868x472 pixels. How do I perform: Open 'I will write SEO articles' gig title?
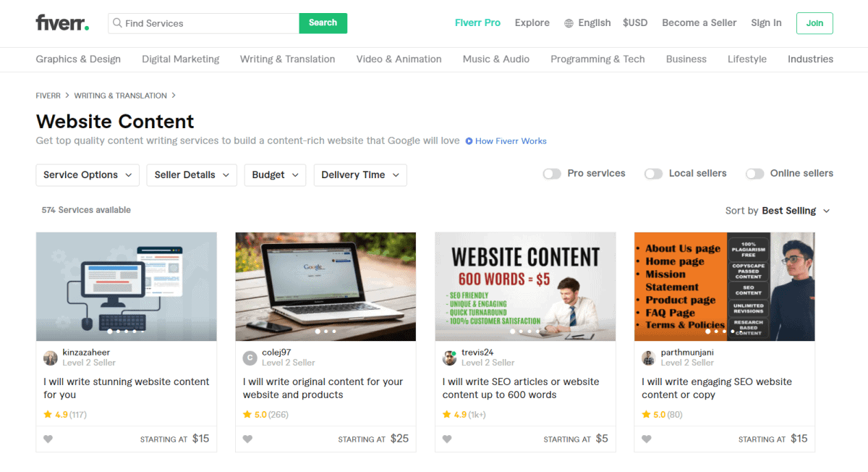[x=521, y=388]
